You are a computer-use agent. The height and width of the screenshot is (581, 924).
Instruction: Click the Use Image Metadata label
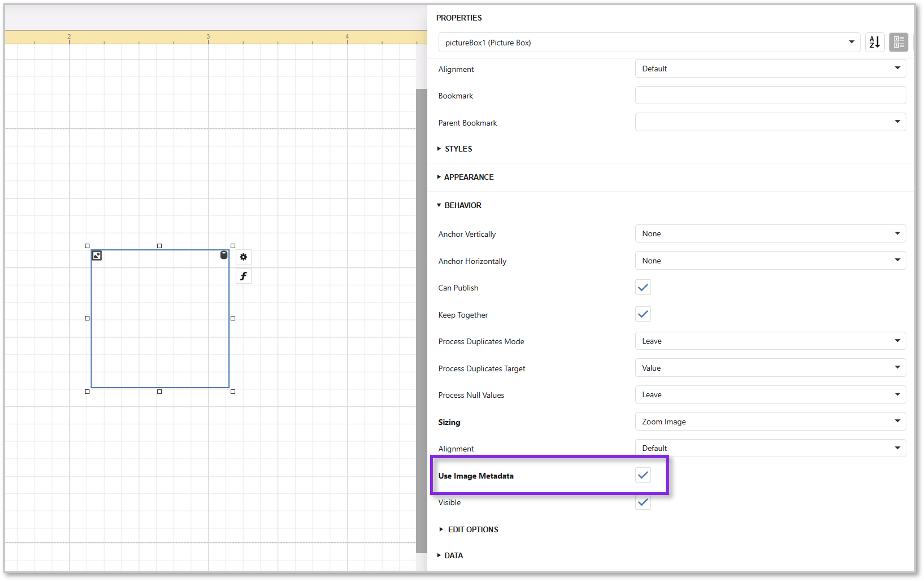[x=476, y=476]
